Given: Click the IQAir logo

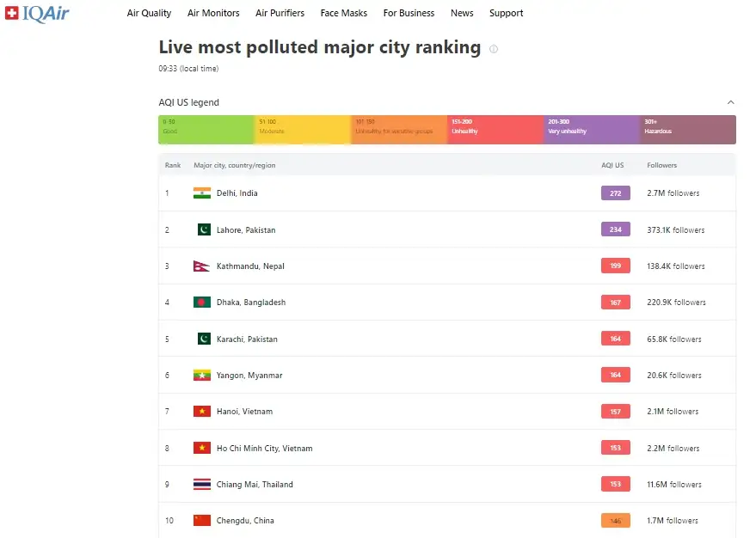Looking at the screenshot, I should coord(36,13).
